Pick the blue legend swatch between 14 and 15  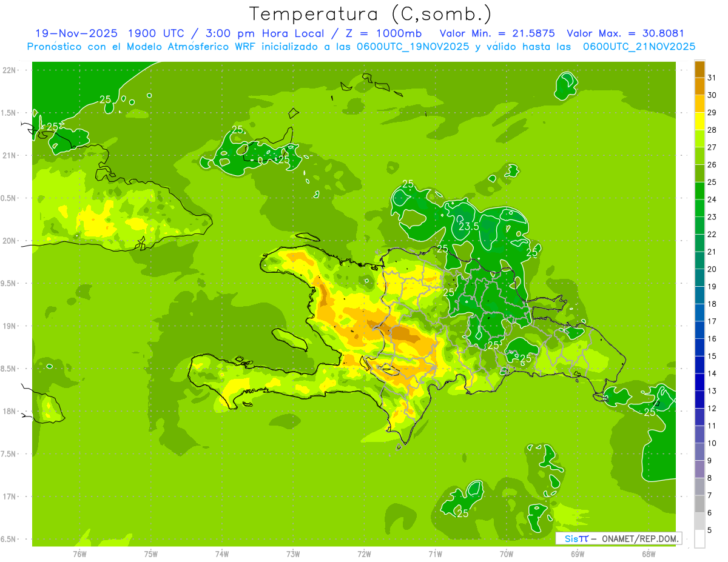tap(699, 365)
